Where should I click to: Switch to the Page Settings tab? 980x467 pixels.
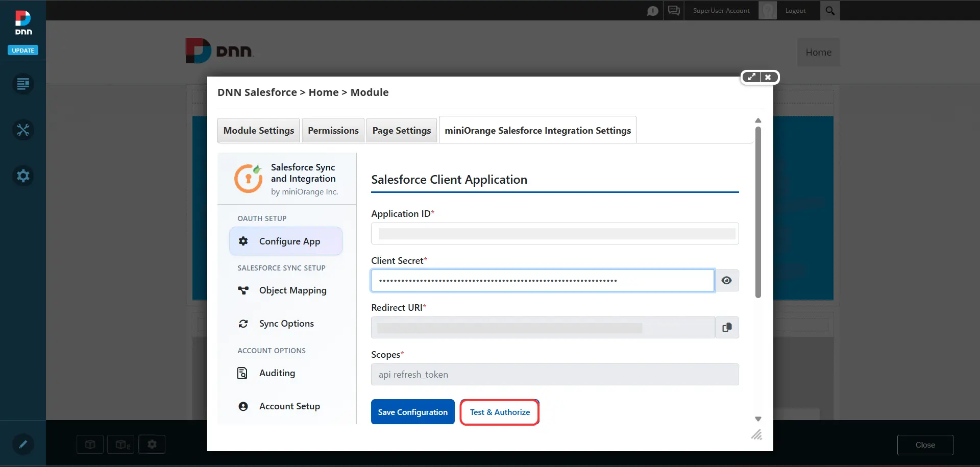(x=402, y=130)
